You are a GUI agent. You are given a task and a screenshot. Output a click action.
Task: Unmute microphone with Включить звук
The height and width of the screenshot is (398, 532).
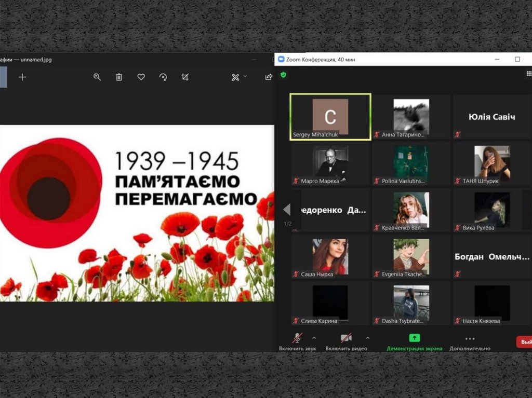tap(297, 339)
